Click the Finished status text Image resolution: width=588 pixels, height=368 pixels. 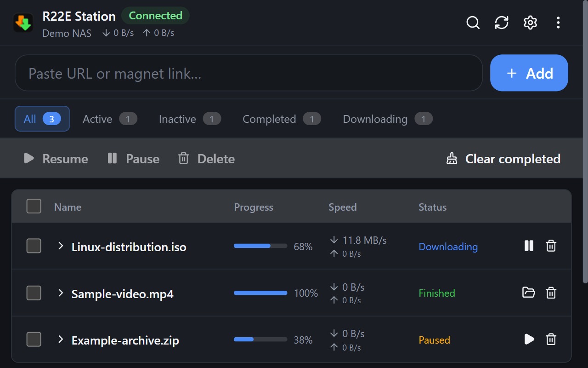437,293
